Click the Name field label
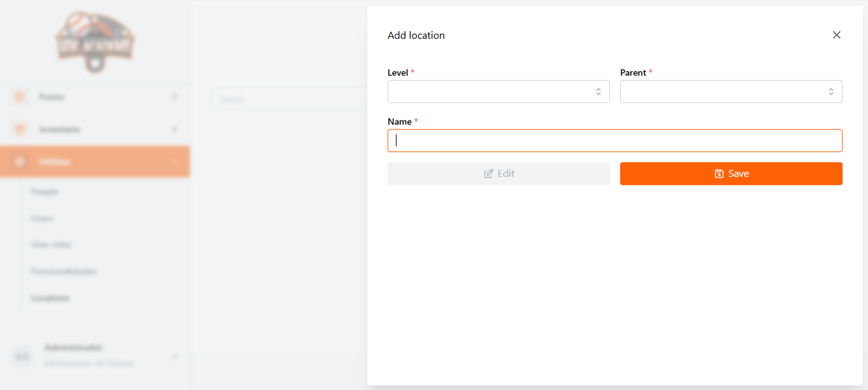Image resolution: width=868 pixels, height=390 pixels. (x=400, y=121)
